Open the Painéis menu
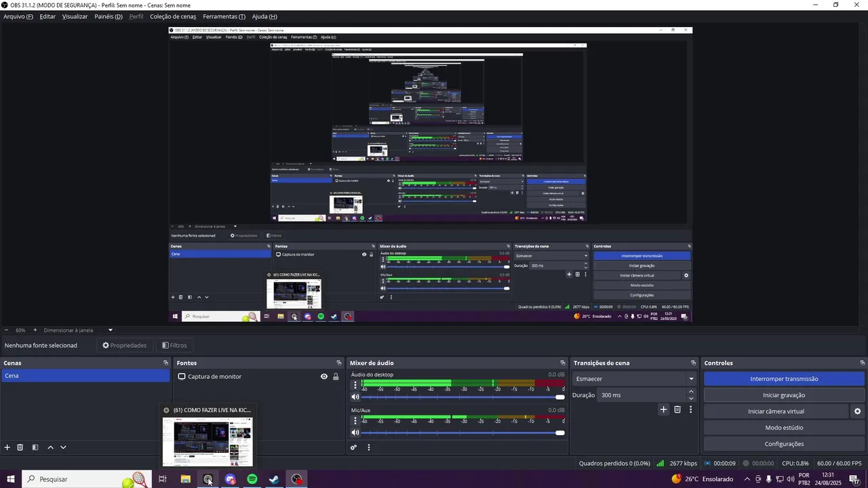The image size is (868, 488). [108, 16]
